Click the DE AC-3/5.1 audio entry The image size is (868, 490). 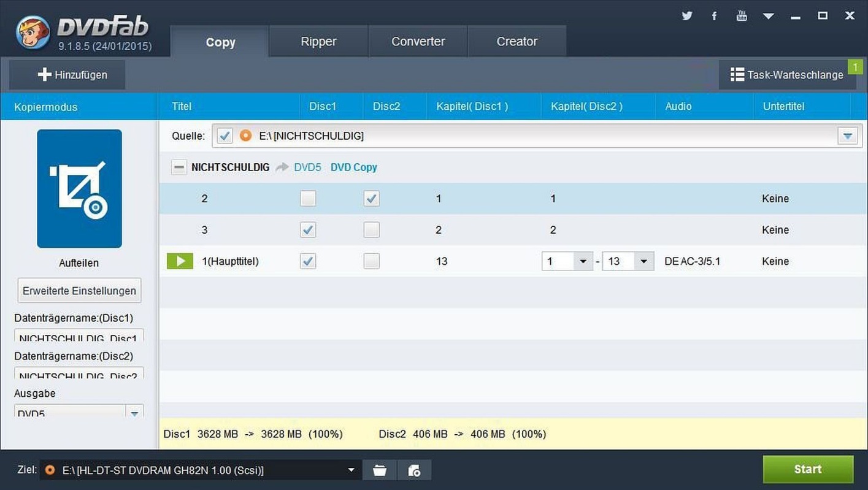pos(692,261)
